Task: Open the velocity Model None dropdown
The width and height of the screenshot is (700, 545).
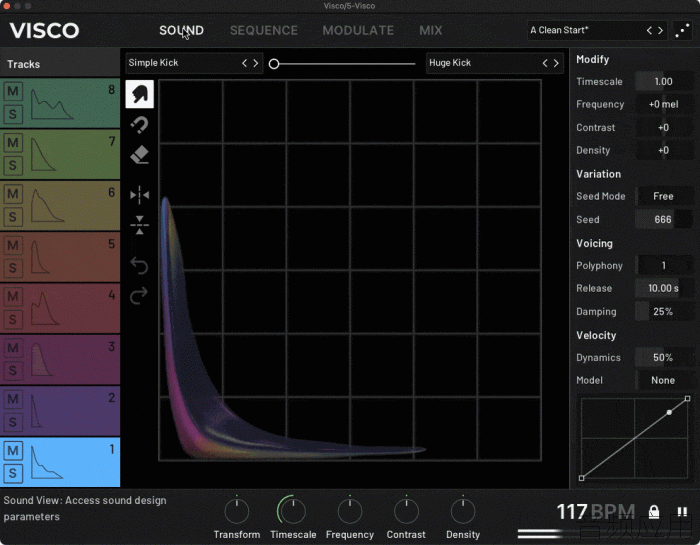Action: (x=664, y=380)
